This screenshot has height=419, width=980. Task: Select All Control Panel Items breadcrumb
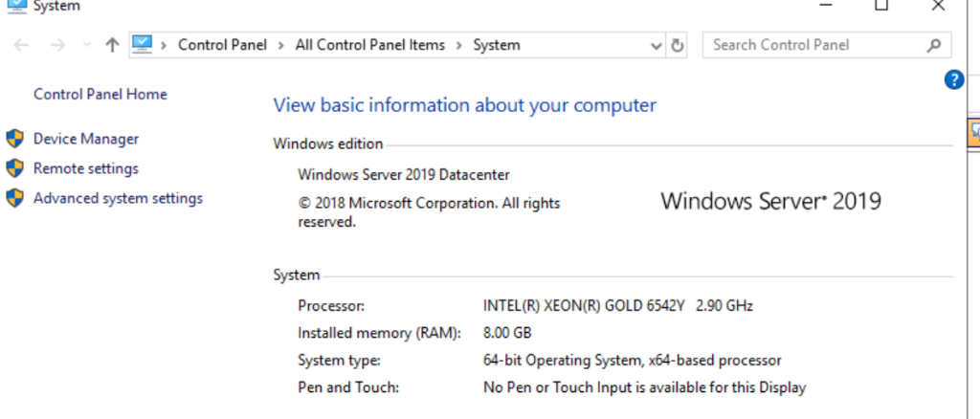[370, 45]
